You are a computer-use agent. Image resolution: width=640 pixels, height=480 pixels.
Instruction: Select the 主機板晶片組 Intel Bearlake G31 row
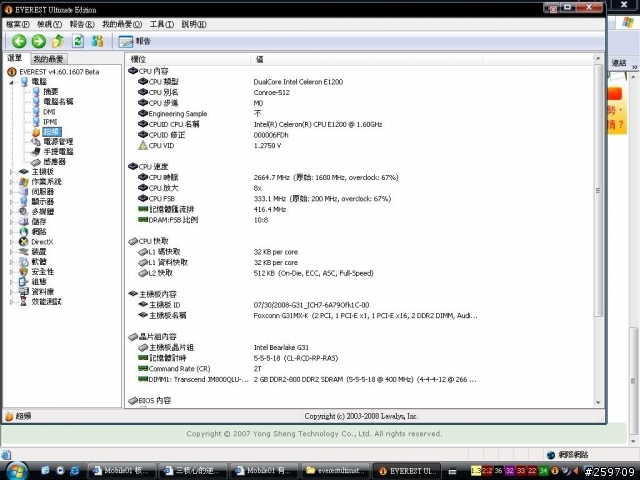coord(360,347)
